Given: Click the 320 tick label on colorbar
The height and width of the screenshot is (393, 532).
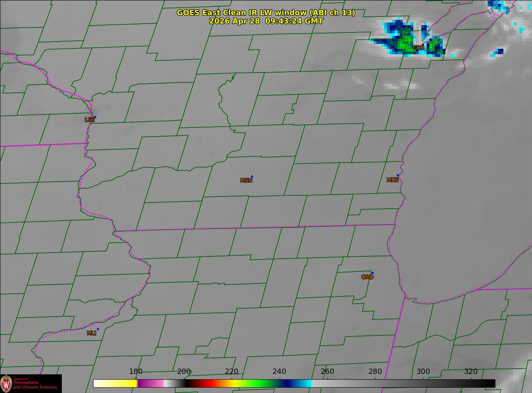Looking at the screenshot, I should [471, 372].
